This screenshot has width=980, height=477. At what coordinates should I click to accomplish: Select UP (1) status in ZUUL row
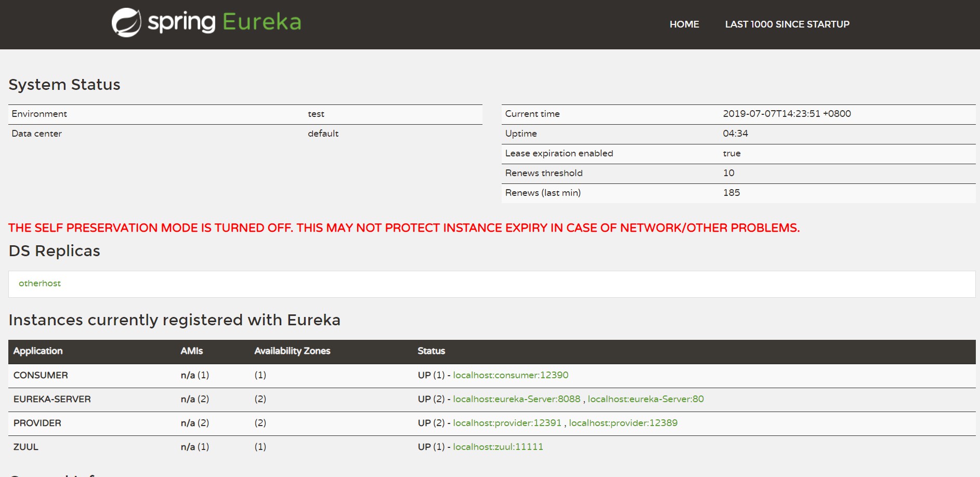[432, 447]
